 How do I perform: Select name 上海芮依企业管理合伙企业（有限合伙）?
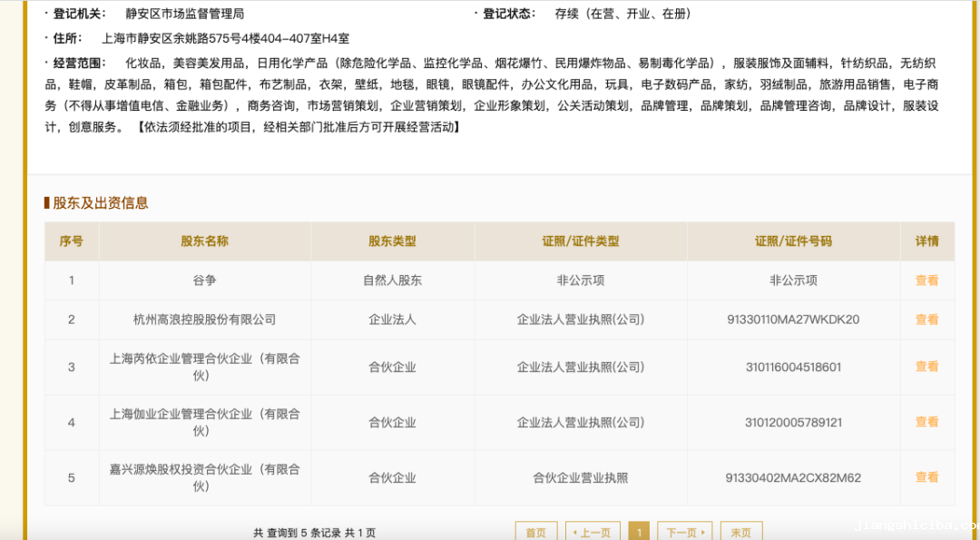205,367
